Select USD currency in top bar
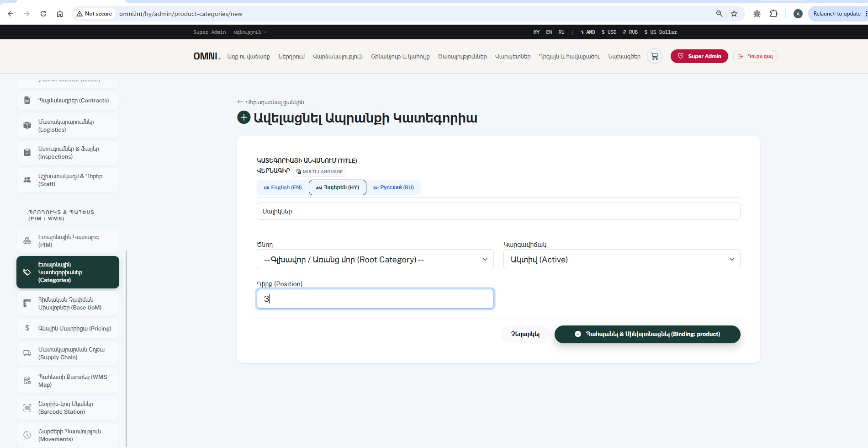The height and width of the screenshot is (448, 868). tap(609, 32)
